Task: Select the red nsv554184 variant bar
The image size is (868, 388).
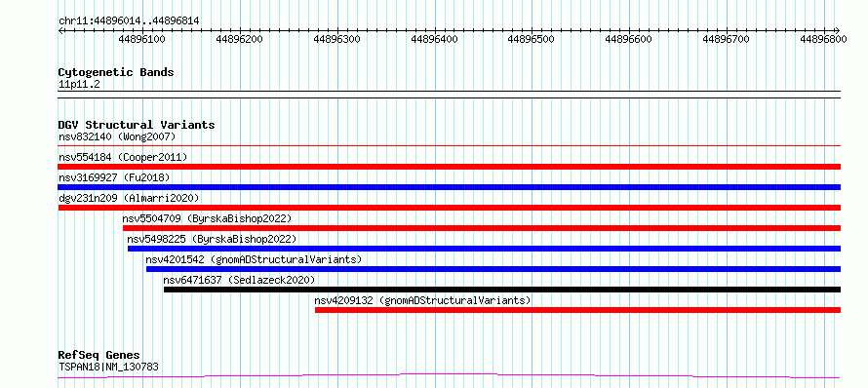Action: 449,167
